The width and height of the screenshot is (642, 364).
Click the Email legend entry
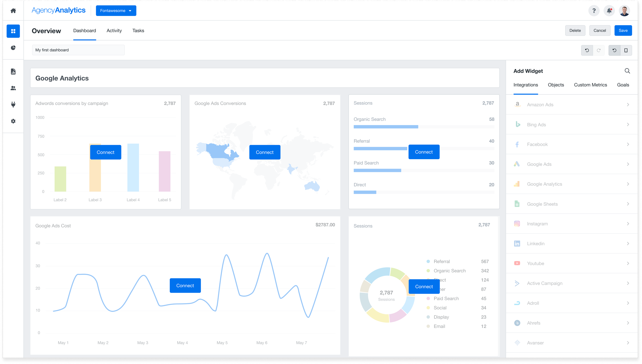pos(439,326)
